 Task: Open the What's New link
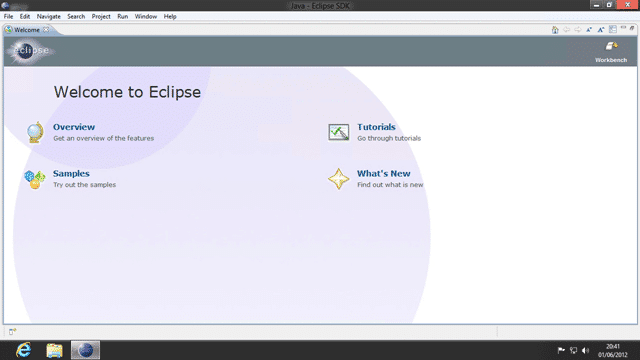384,173
